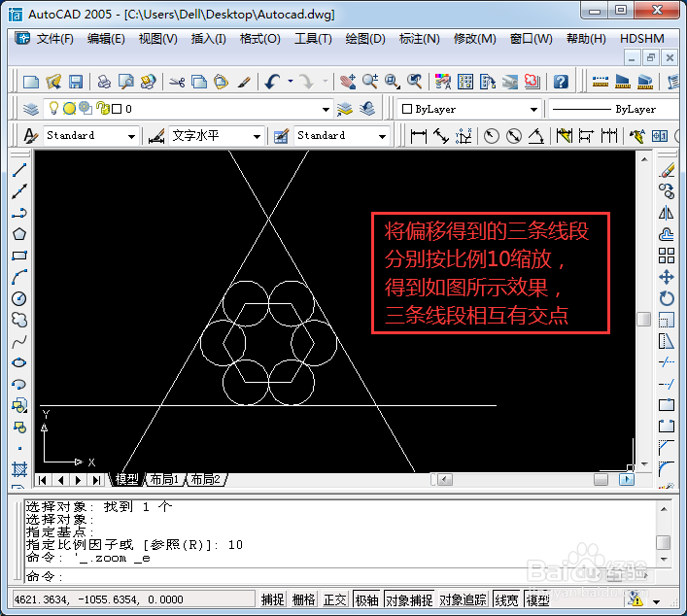687x616 pixels.
Task: Click the Move modify tool
Action: [667, 277]
